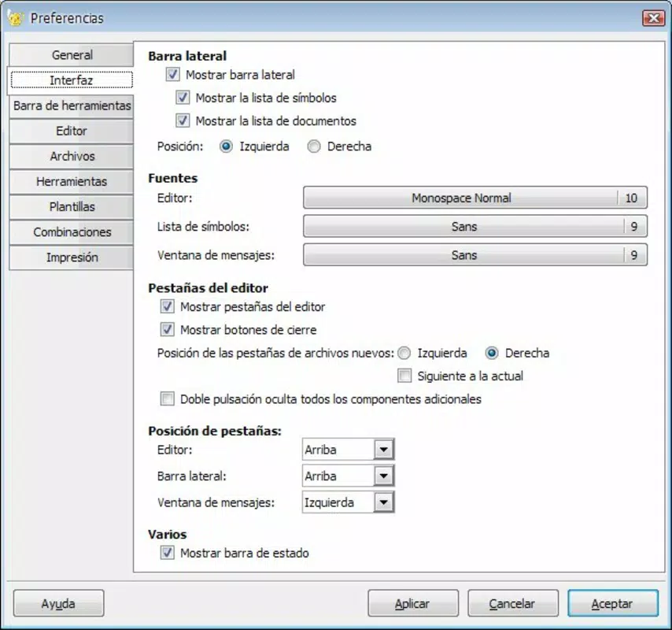Select the Combinaciones tab
Image resolution: width=672 pixels, height=630 pixels.
(x=72, y=232)
